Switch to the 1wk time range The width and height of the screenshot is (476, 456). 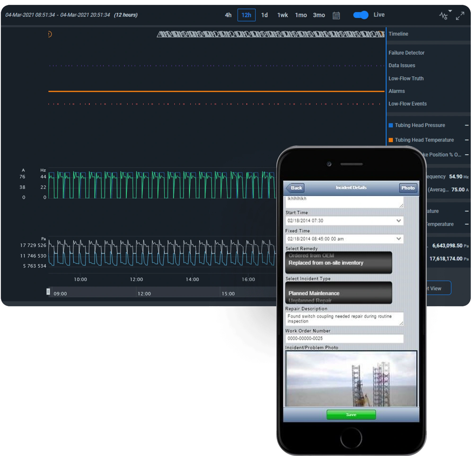coord(282,15)
